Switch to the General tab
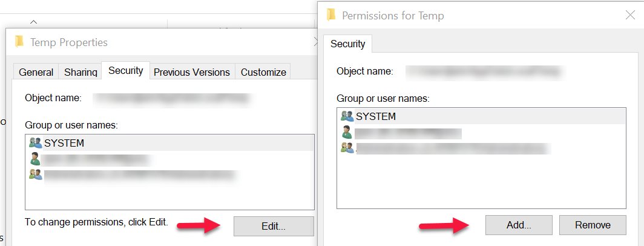The image size is (644, 246). [36, 72]
